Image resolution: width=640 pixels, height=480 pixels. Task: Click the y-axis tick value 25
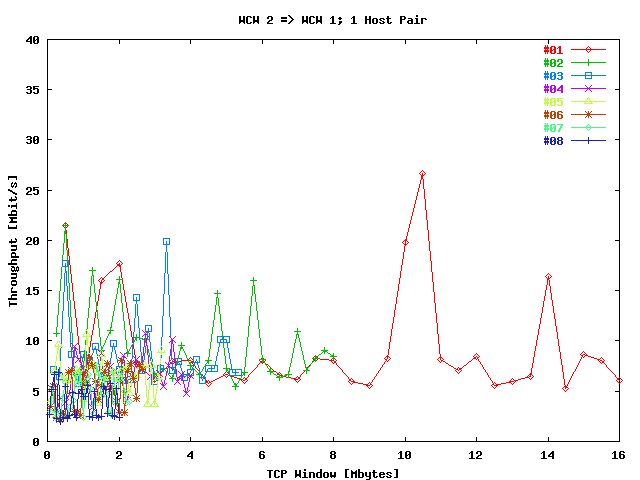click(x=32, y=191)
